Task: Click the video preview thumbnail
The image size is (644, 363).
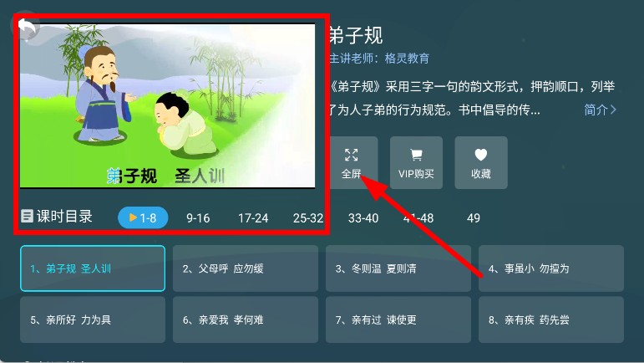Action: 168,105
